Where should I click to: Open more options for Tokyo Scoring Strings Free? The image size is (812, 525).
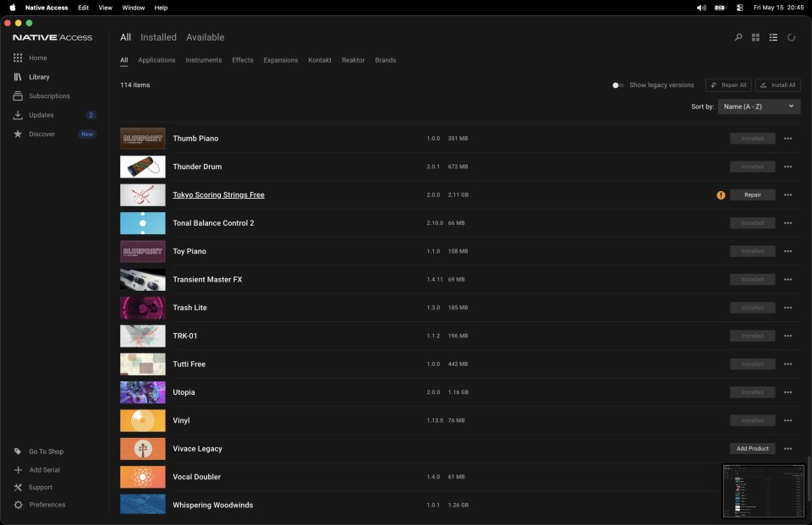pos(787,195)
